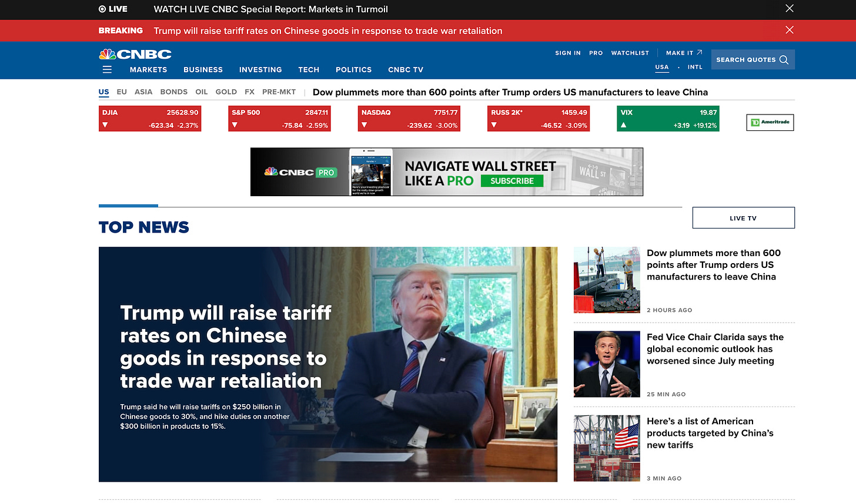Switch to INTL edition

coord(695,67)
